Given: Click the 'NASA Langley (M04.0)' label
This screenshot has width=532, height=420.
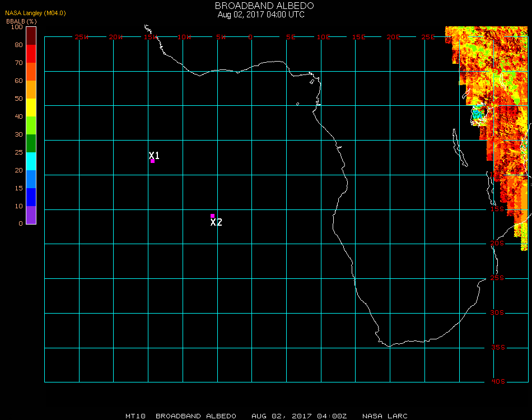Looking at the screenshot, I should point(35,13).
